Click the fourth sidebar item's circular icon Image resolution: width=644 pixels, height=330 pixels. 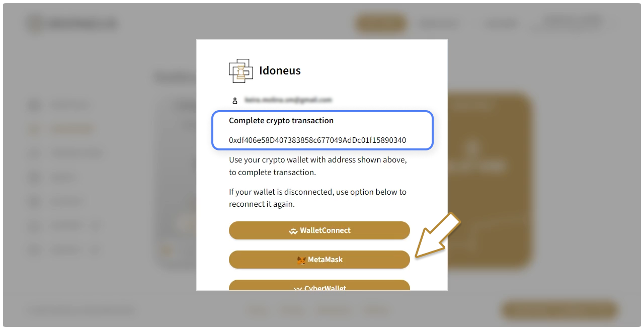[34, 177]
